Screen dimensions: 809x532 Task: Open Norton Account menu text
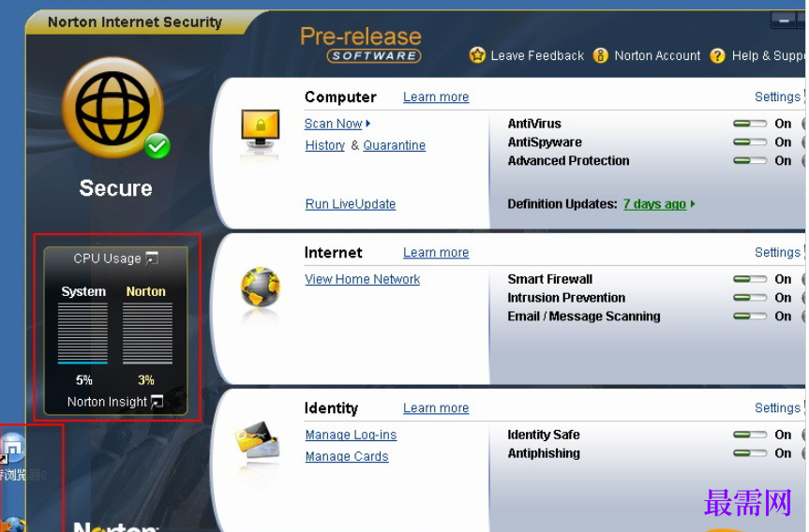pos(657,55)
